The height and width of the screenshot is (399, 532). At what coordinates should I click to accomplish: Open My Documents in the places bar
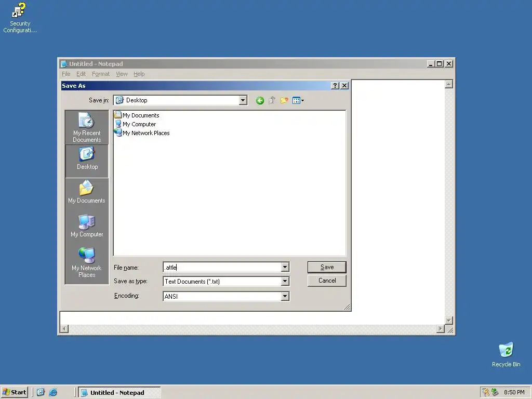[x=87, y=192]
